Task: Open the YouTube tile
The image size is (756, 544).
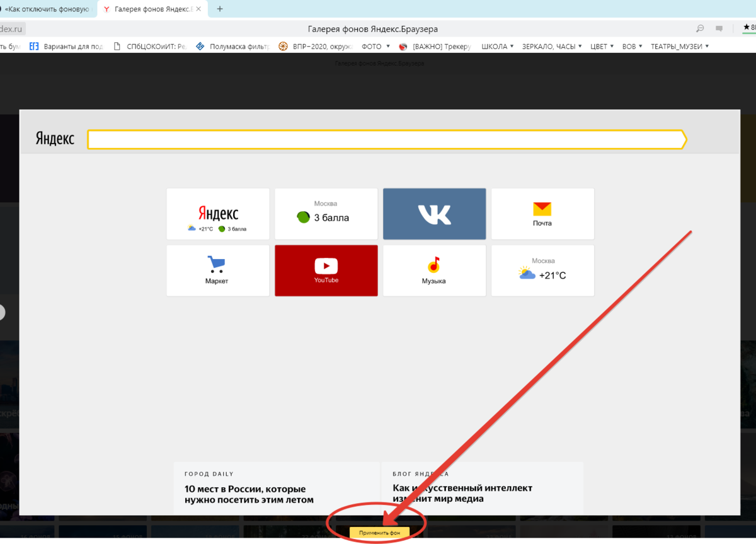Action: coord(326,270)
